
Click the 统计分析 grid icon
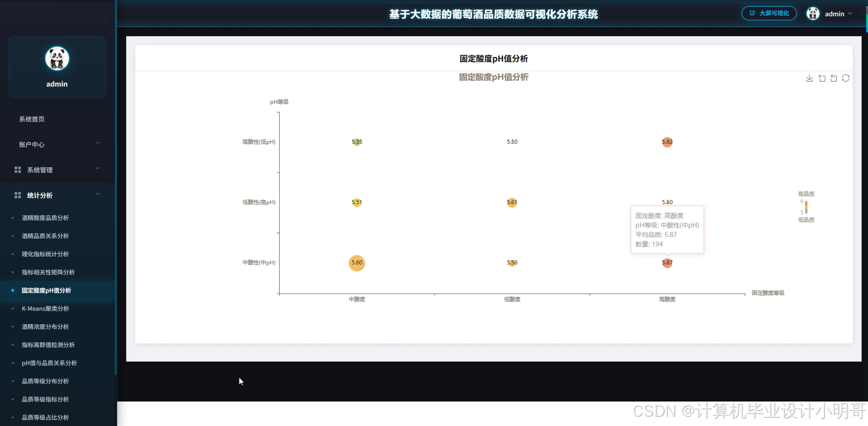pyautogui.click(x=18, y=195)
